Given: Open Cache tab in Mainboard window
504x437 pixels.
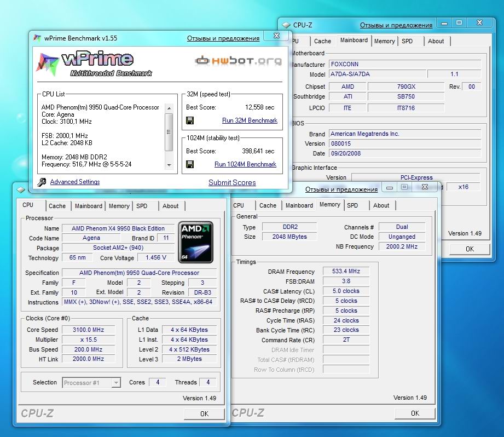Looking at the screenshot, I should tap(322, 41).
